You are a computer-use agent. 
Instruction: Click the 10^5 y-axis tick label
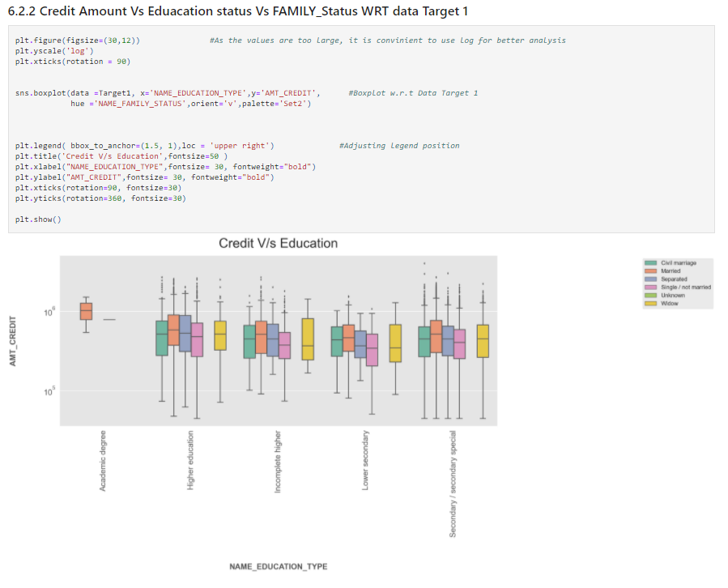coord(49,391)
